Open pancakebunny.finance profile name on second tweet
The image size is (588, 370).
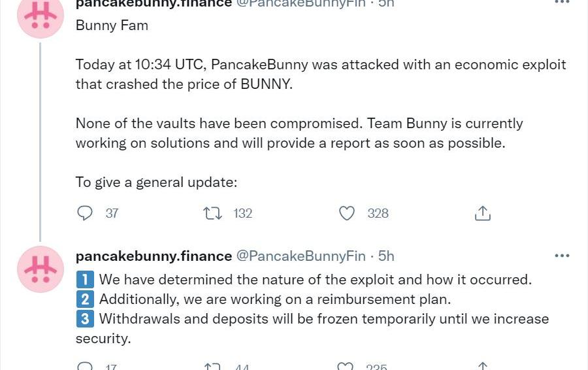coord(154,256)
